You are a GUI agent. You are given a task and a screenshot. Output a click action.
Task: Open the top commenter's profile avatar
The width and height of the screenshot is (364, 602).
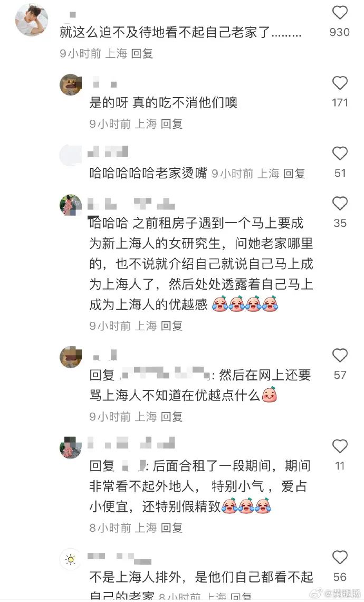pyautogui.click(x=32, y=20)
